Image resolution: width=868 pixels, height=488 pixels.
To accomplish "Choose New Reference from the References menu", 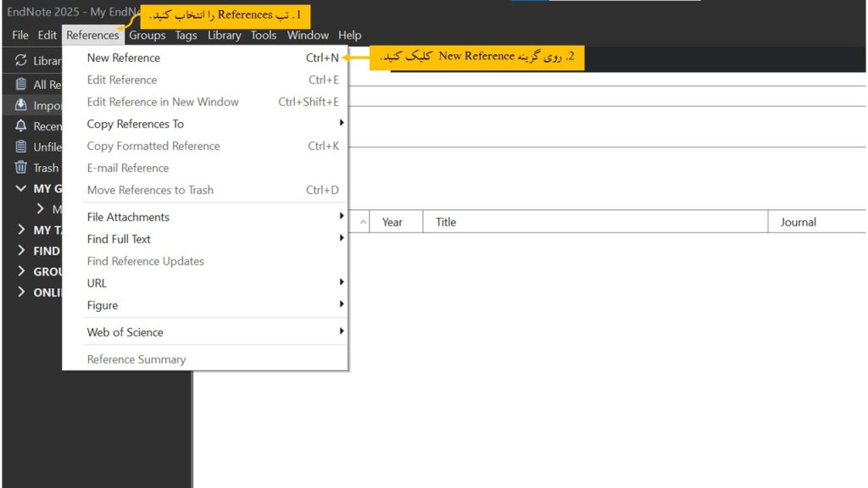I will [x=124, y=58].
